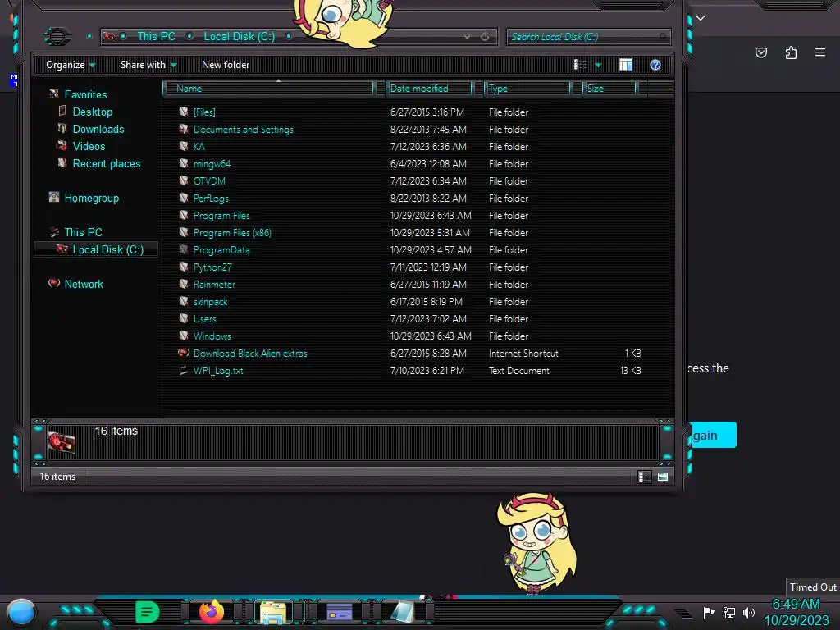Screen dimensions: 840x630
Task: Sort by Date modified column header
Action: coord(429,89)
